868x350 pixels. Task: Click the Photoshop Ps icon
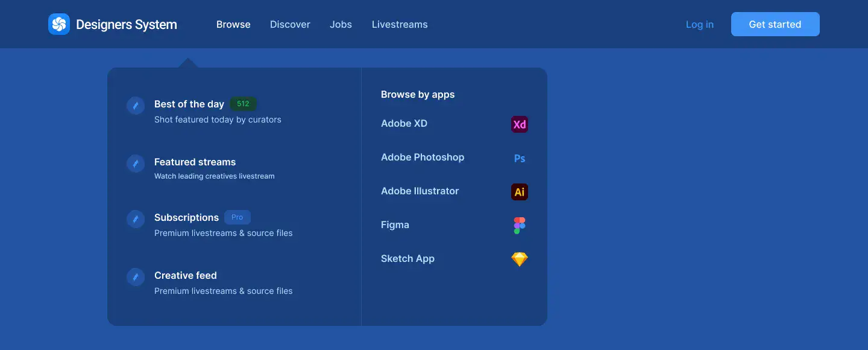tap(520, 158)
